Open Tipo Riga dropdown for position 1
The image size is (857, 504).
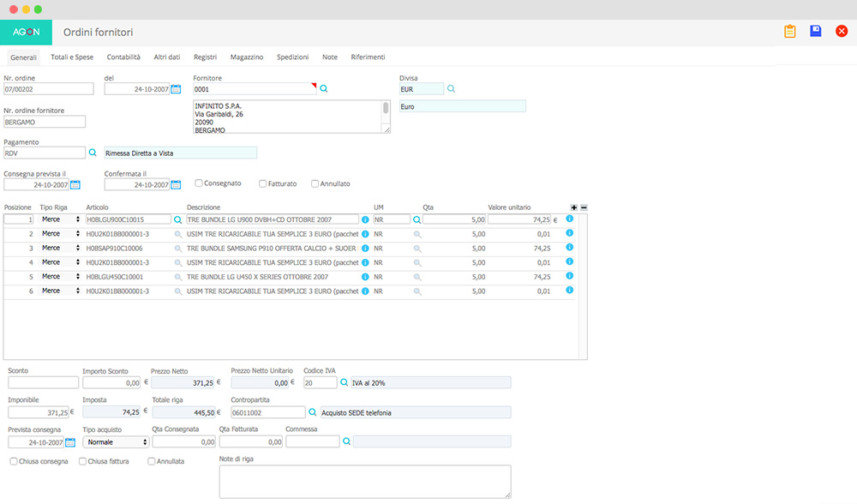coord(60,219)
